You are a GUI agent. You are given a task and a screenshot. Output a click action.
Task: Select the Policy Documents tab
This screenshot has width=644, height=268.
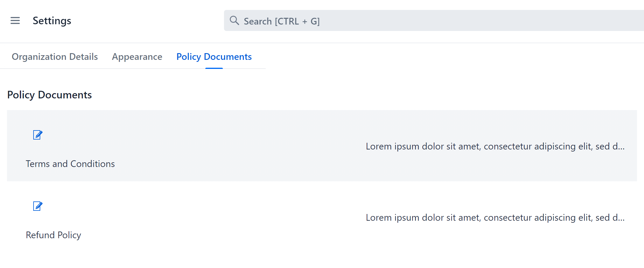[214, 57]
